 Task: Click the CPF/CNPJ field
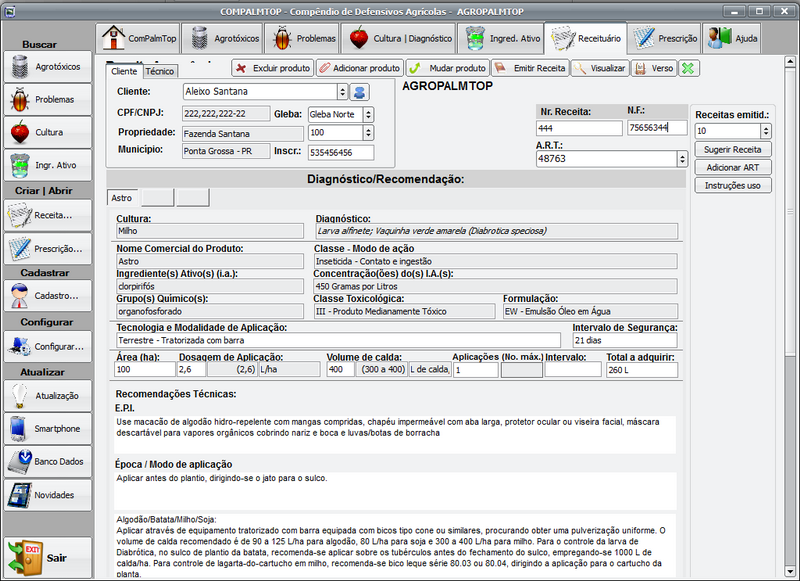226,114
